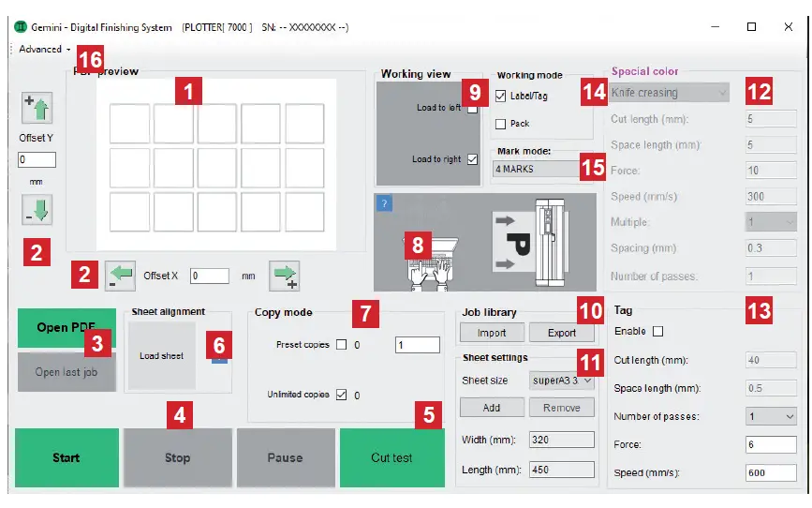Click the Offset Y input field
Image resolution: width=812 pixels, height=508 pixels.
click(x=37, y=159)
